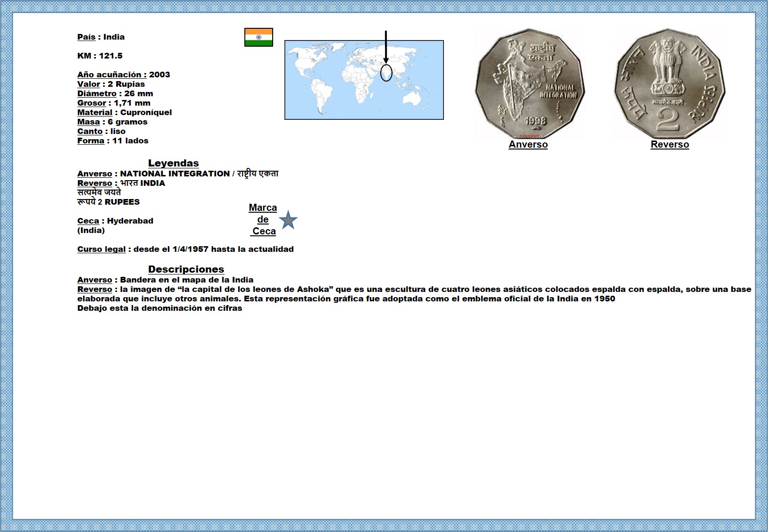Click 'Debajo esta la denominación en cifras' line
This screenshot has height=532, width=768.
(160, 308)
